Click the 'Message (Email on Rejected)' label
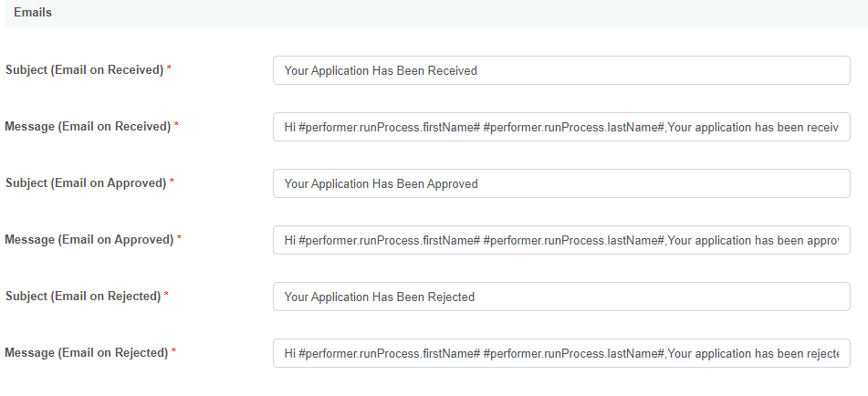The image size is (868, 396). [87, 353]
